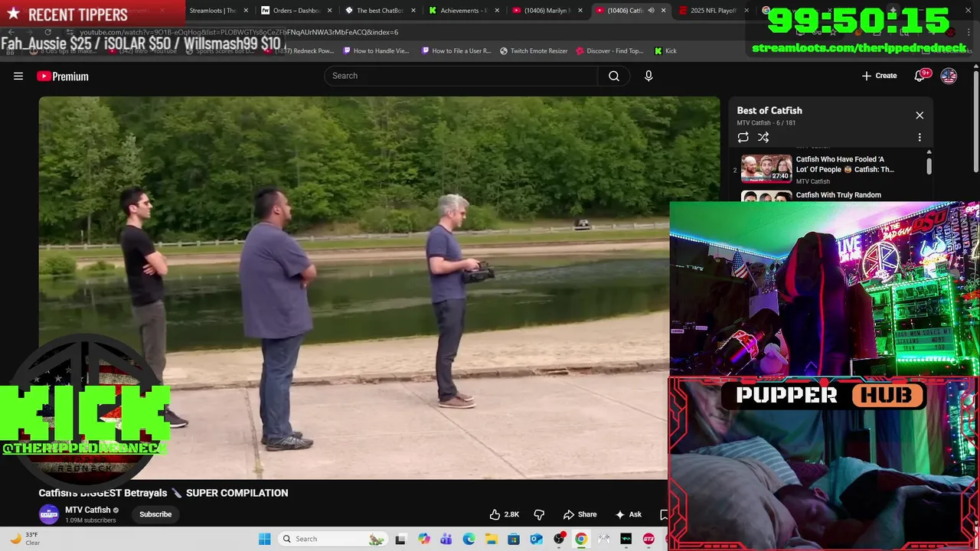Open the account avatar menu

point(949,76)
